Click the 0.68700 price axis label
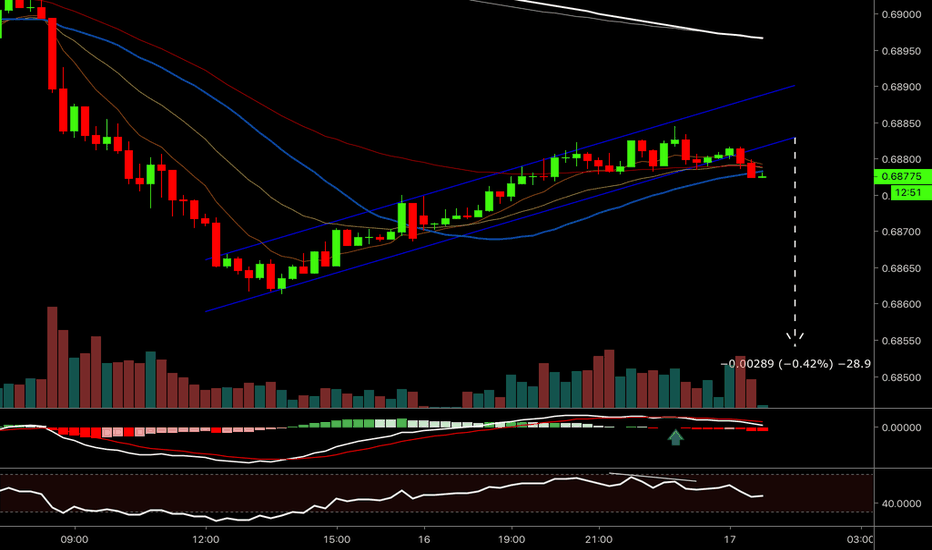This screenshot has height=550, width=932. (x=902, y=232)
